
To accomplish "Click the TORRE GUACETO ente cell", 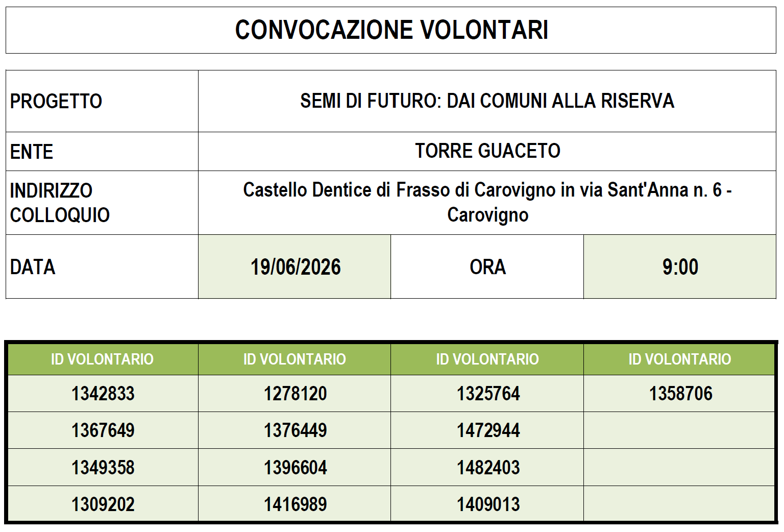I will click(487, 151).
